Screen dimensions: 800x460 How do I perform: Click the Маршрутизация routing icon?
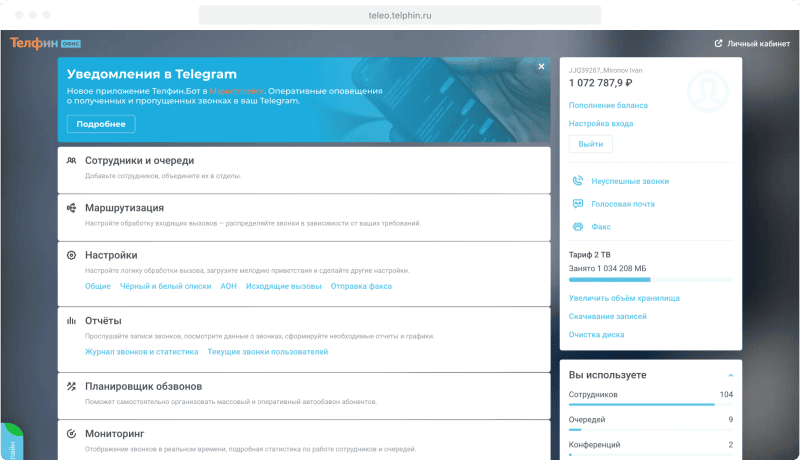pyautogui.click(x=72, y=208)
